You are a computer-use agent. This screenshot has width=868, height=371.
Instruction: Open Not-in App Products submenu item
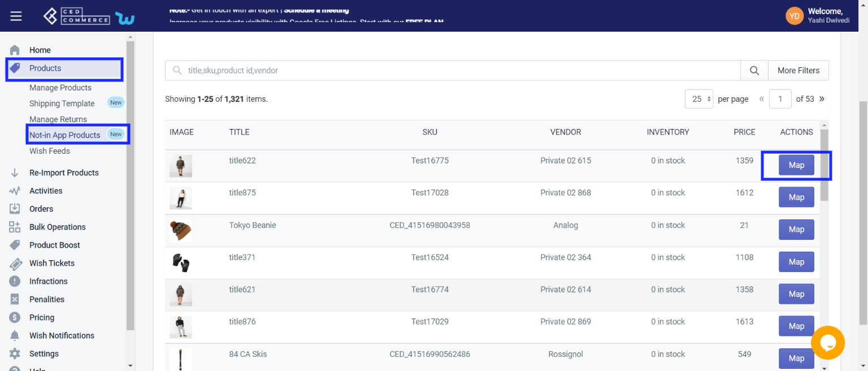[65, 135]
